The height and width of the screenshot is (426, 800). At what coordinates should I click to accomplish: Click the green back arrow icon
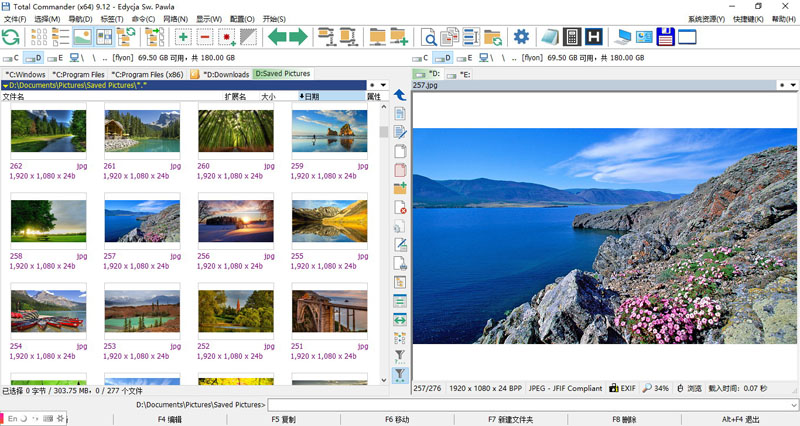(x=277, y=37)
